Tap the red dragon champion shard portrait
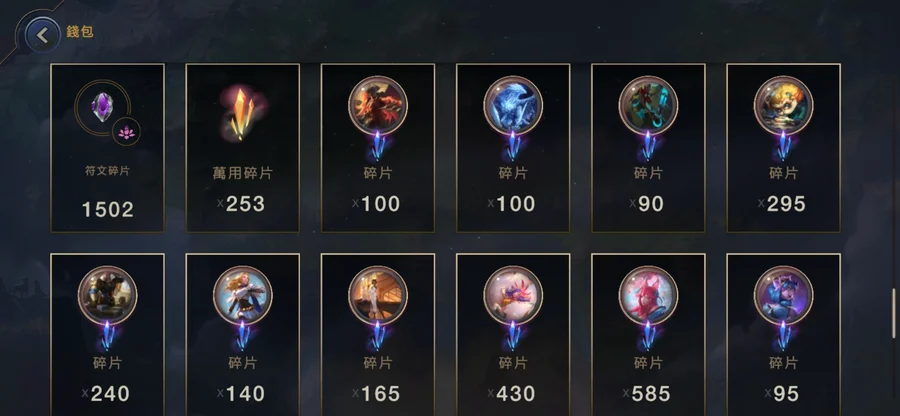 pyautogui.click(x=378, y=106)
